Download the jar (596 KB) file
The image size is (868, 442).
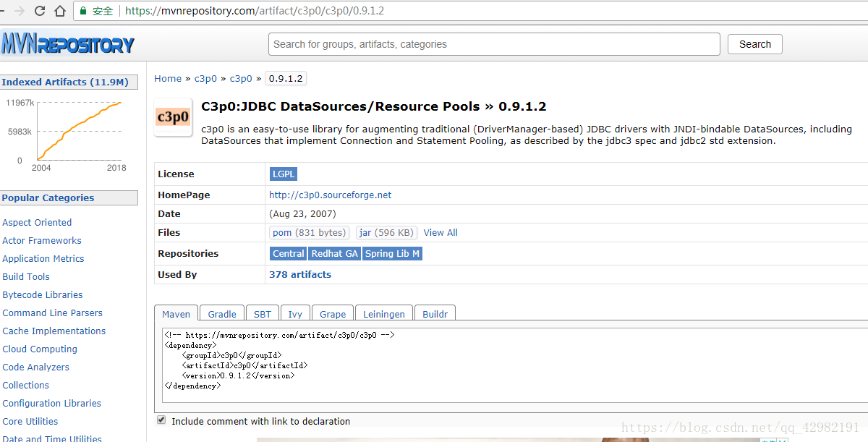coord(386,232)
